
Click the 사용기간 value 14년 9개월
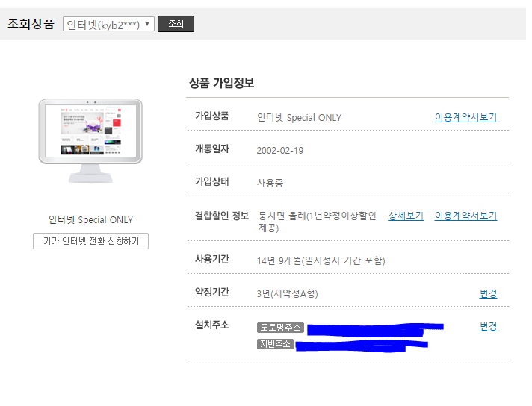tap(321, 260)
